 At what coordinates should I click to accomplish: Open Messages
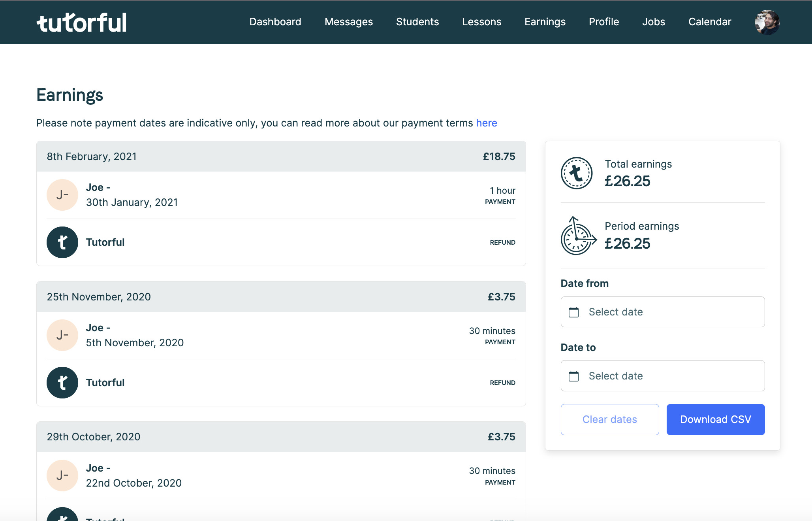point(349,22)
